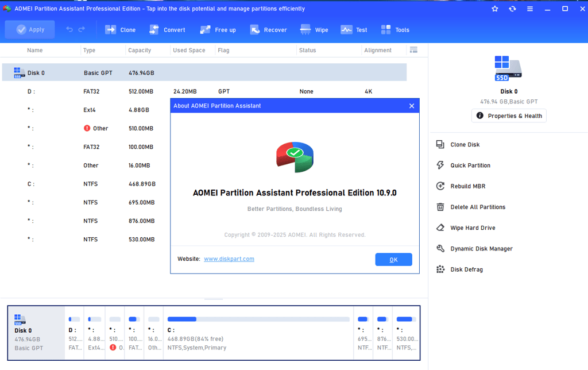Open the hamburger menu in title bar

[530, 9]
